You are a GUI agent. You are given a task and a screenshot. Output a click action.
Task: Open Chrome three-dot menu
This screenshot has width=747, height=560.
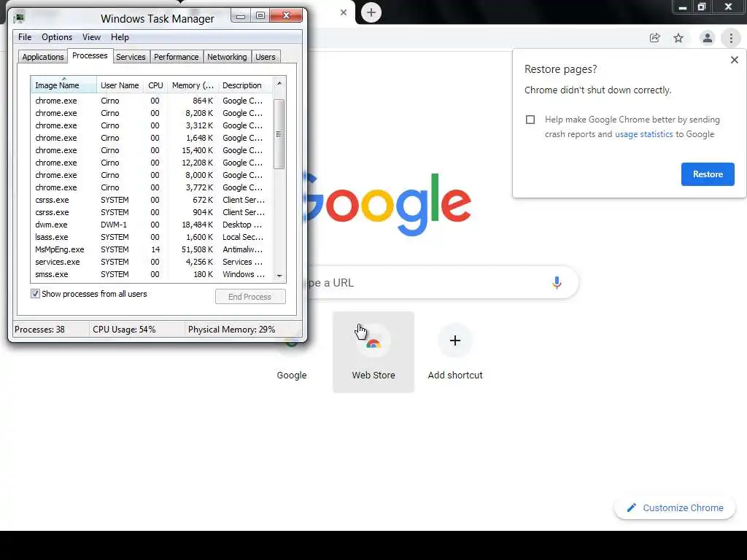coord(731,38)
